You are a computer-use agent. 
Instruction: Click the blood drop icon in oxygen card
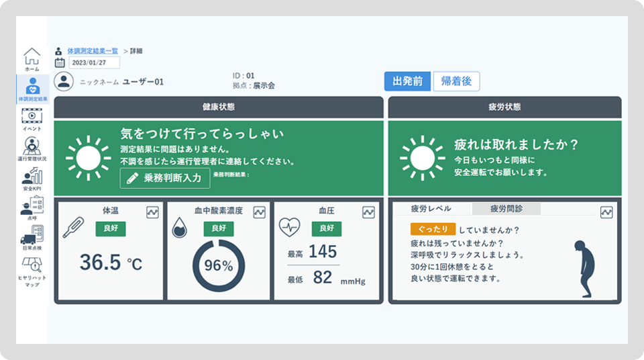(x=179, y=228)
